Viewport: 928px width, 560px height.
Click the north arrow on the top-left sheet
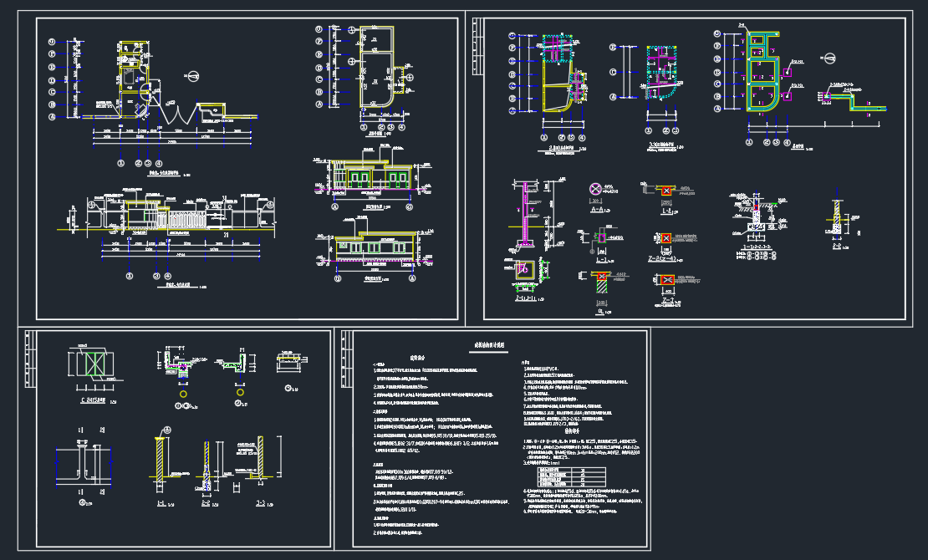click(192, 77)
